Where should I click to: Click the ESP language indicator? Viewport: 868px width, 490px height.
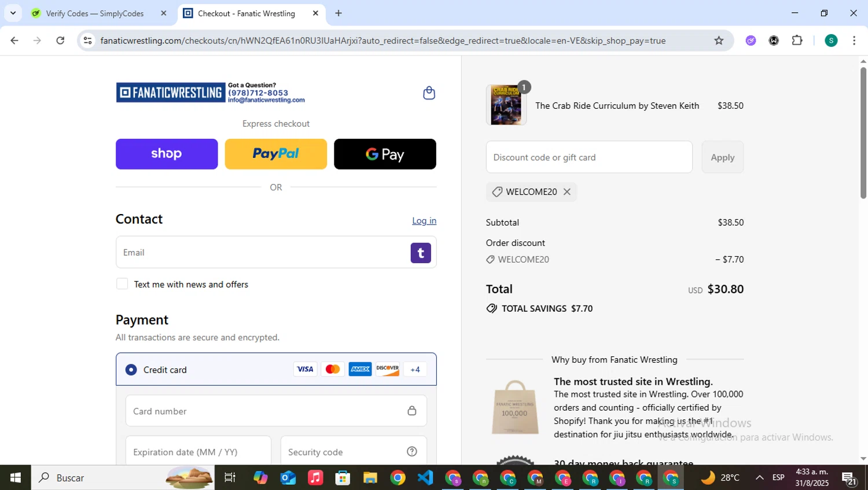778,478
